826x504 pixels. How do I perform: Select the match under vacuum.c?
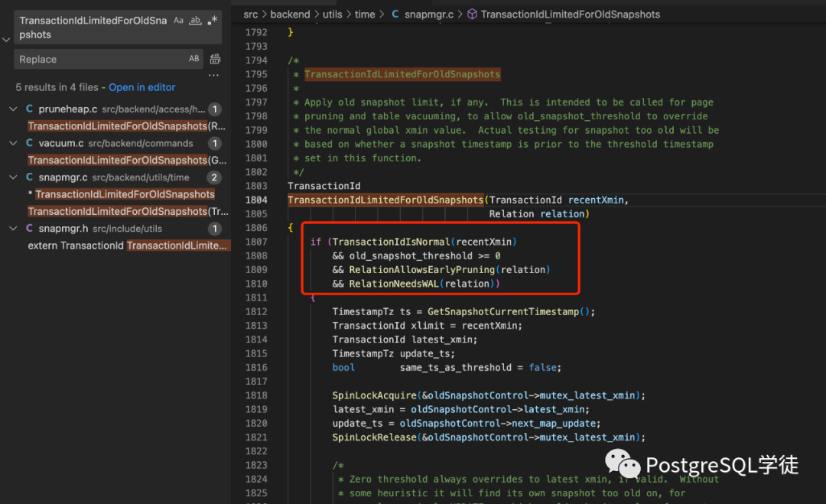coord(127,160)
